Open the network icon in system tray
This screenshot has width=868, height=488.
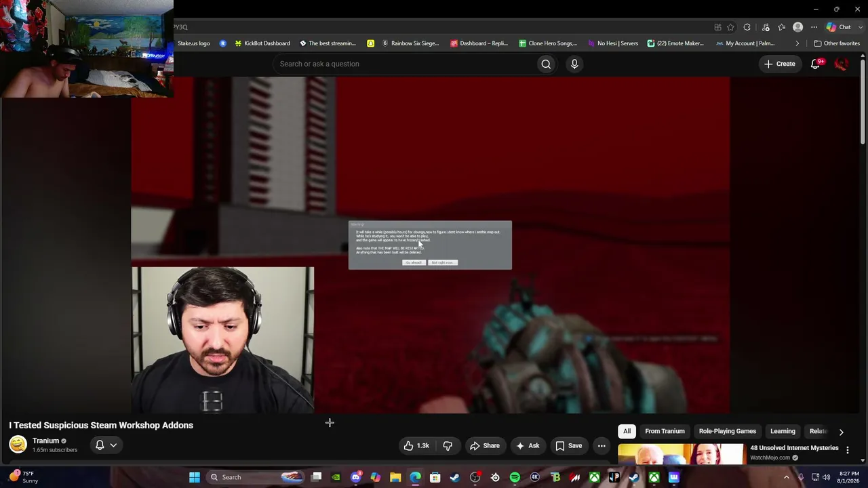tap(815, 477)
